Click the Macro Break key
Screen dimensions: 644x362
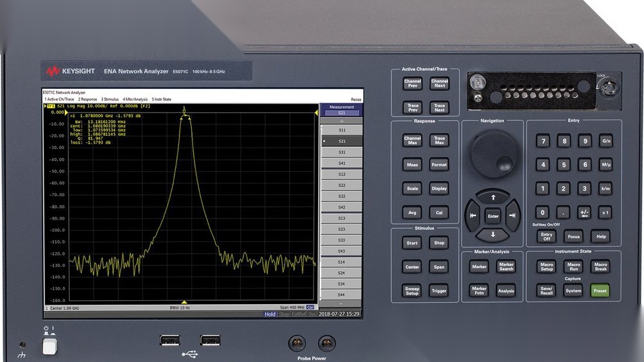point(600,267)
